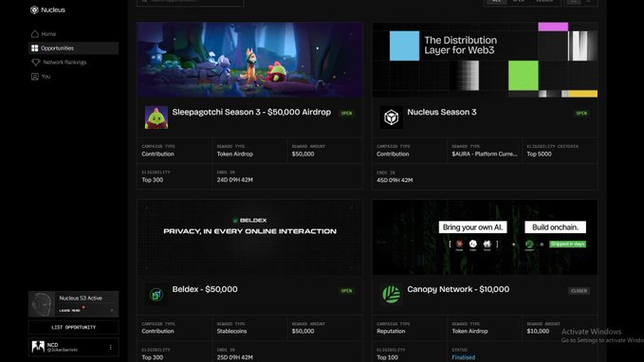The image size is (644, 362).
Task: Click Token Airdrop value on Sleepagotchi card
Action: pos(234,154)
